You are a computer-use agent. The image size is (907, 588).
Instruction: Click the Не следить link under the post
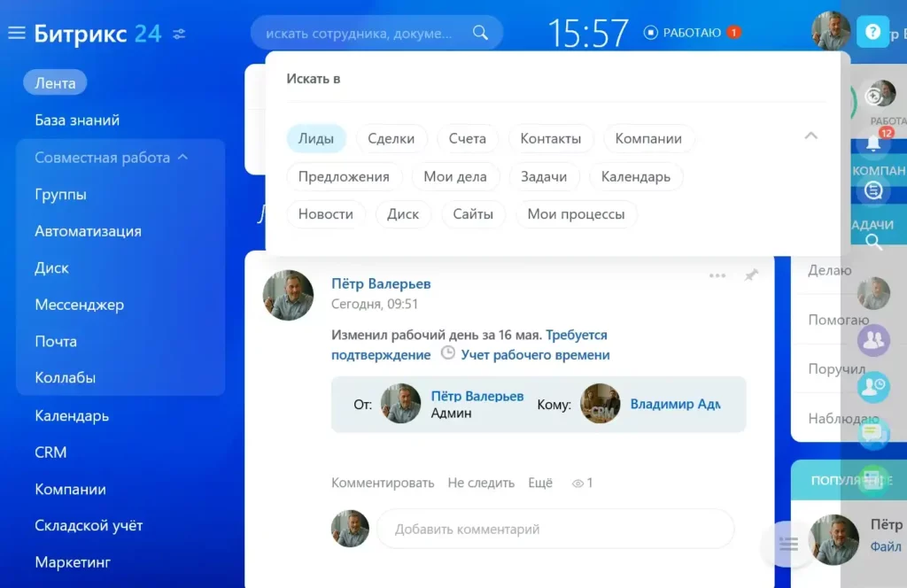coord(481,483)
